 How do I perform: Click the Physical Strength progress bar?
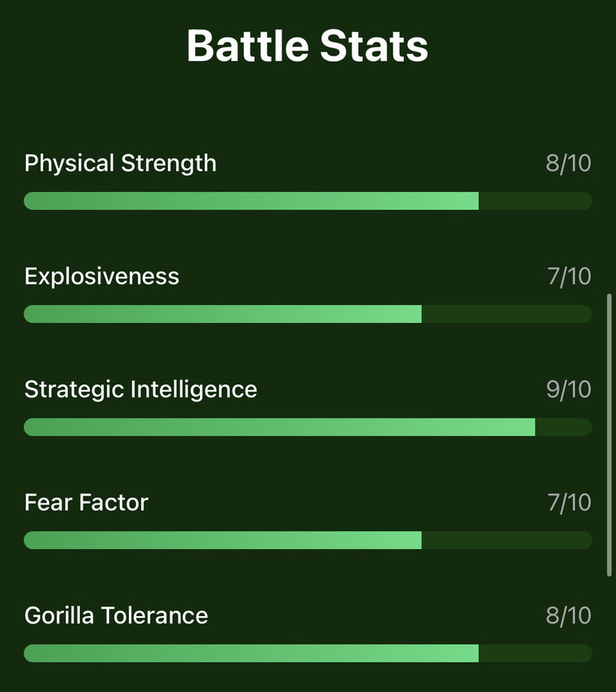[308, 201]
